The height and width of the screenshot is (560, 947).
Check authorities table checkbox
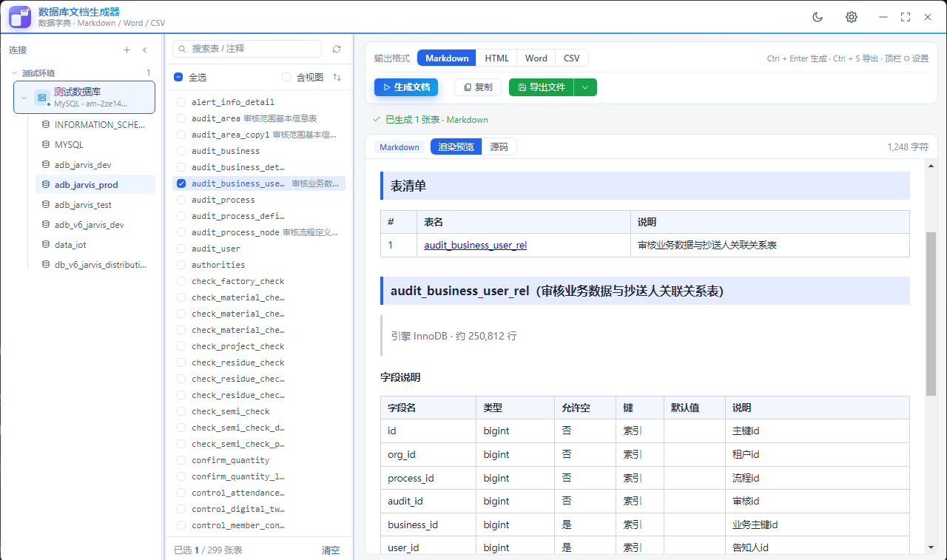pyautogui.click(x=181, y=265)
